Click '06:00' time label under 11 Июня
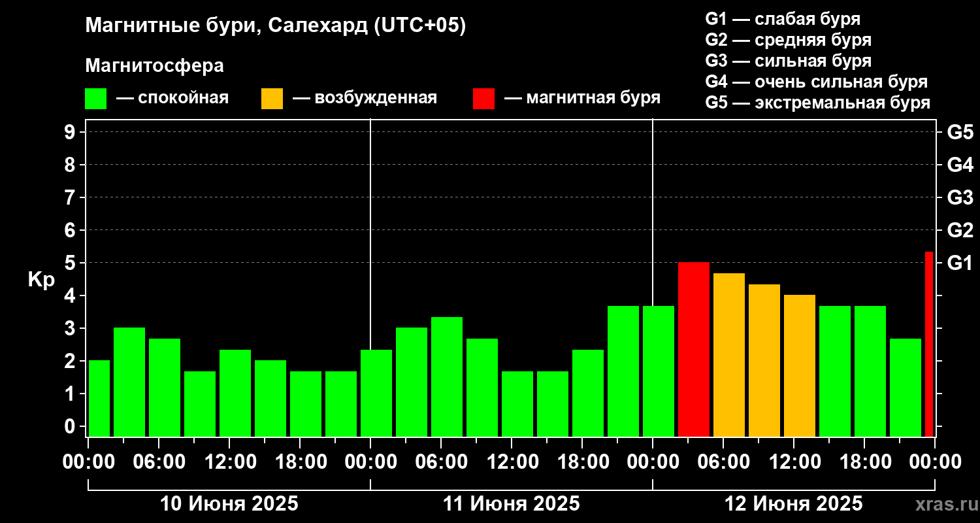The image size is (980, 523). (x=441, y=462)
